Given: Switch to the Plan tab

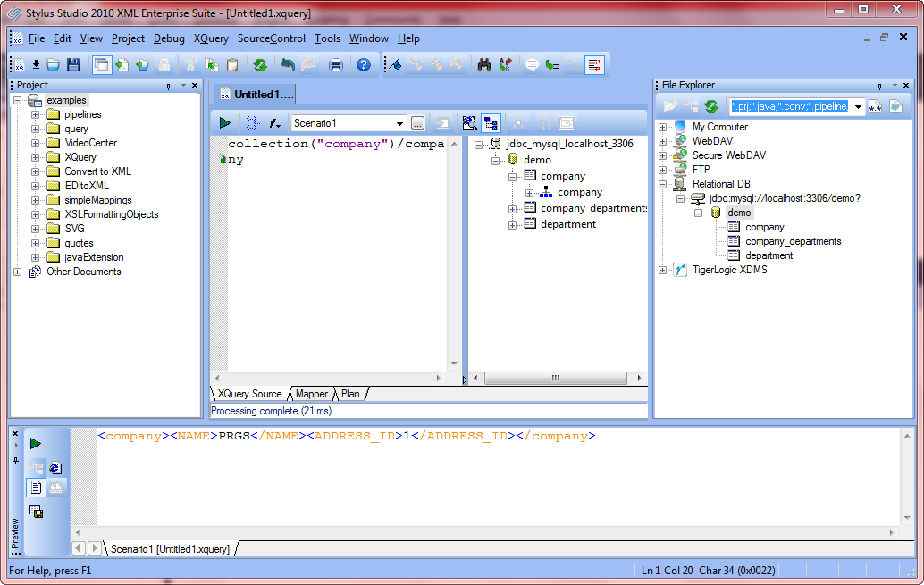Looking at the screenshot, I should pos(350,394).
